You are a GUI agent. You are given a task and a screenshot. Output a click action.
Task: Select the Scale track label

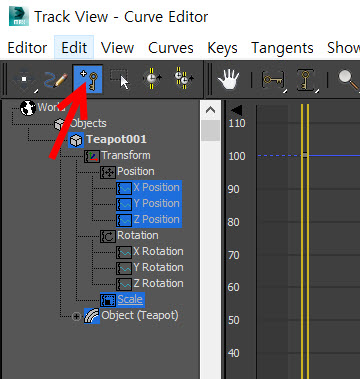[x=130, y=299]
